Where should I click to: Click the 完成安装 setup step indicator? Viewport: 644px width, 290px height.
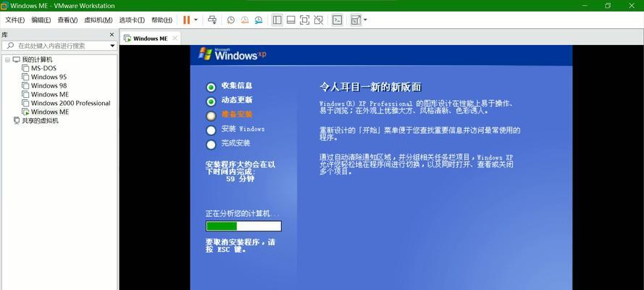pyautogui.click(x=211, y=144)
